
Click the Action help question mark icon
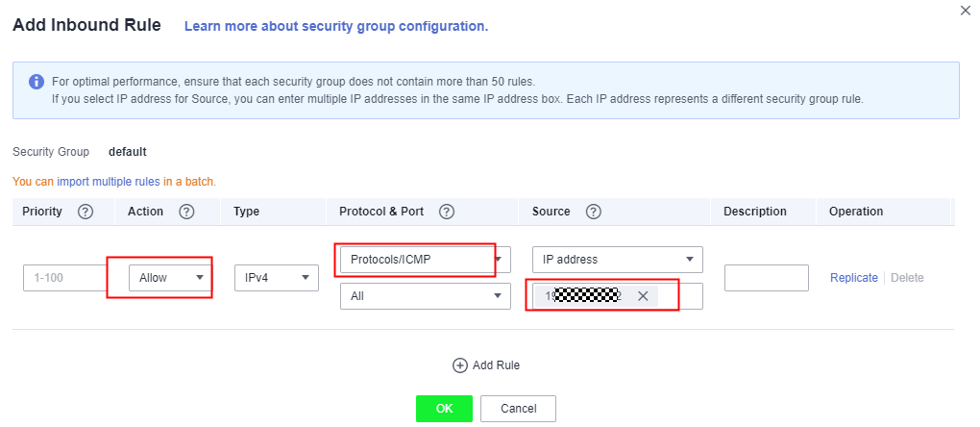point(186,212)
